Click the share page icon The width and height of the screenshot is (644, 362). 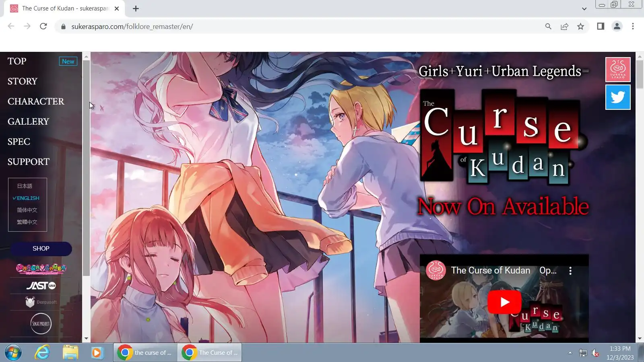point(564,26)
